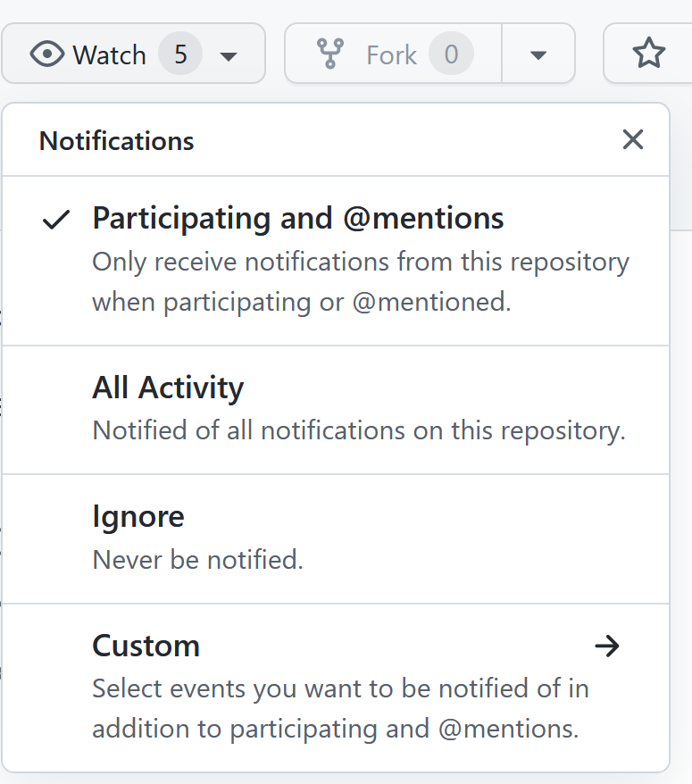Click 'Notified of all notifications on this repository.' text
Image resolution: width=692 pixels, height=784 pixels.
click(359, 430)
